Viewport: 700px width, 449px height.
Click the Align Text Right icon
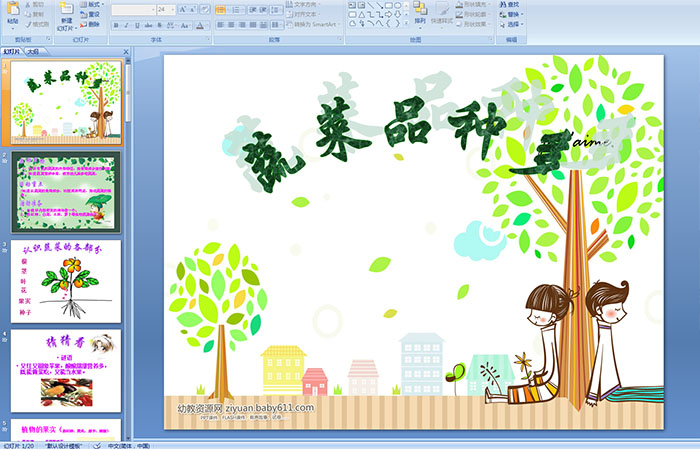242,25
